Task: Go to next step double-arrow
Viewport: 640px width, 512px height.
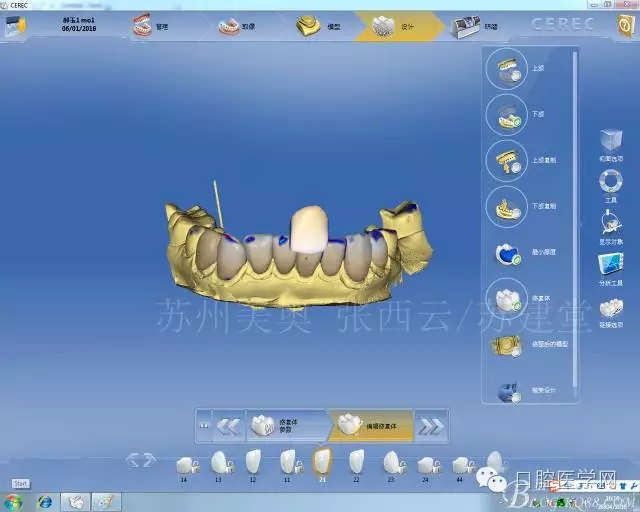Action: click(431, 426)
